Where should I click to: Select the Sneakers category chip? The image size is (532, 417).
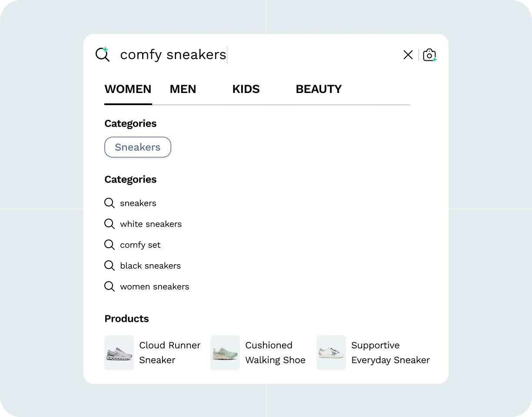[x=137, y=147]
